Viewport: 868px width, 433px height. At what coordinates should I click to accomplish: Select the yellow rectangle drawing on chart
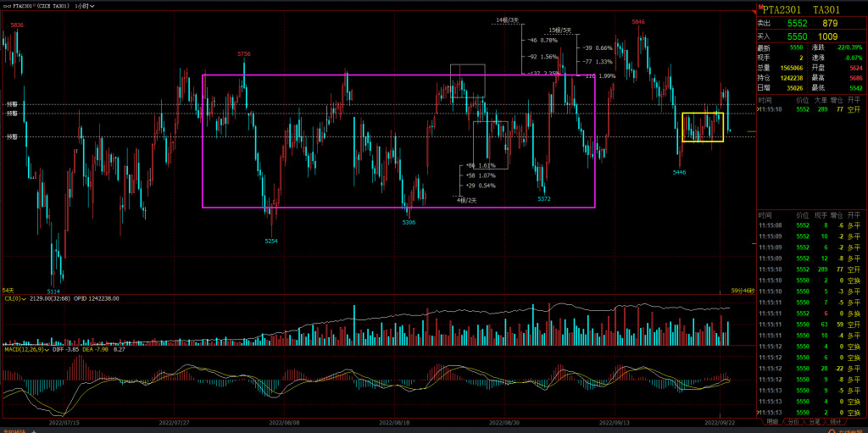[x=682, y=127]
